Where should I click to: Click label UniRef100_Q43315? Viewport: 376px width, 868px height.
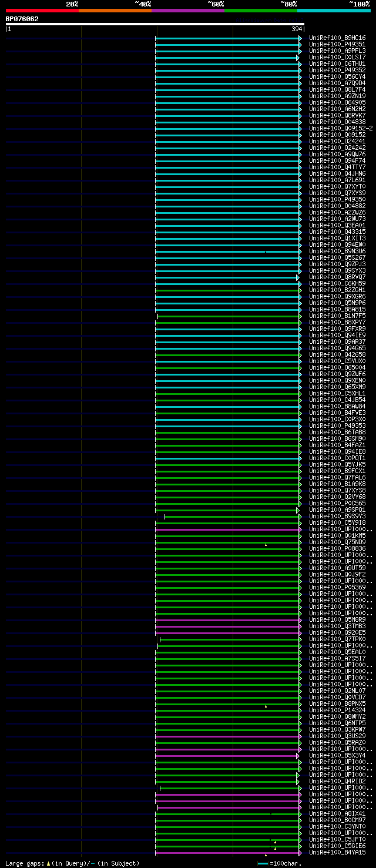coord(337,232)
